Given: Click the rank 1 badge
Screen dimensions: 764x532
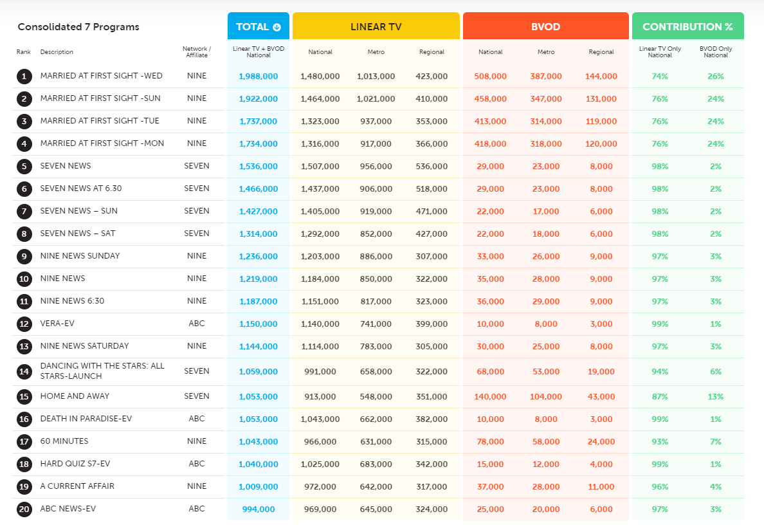Looking at the screenshot, I should [24, 77].
